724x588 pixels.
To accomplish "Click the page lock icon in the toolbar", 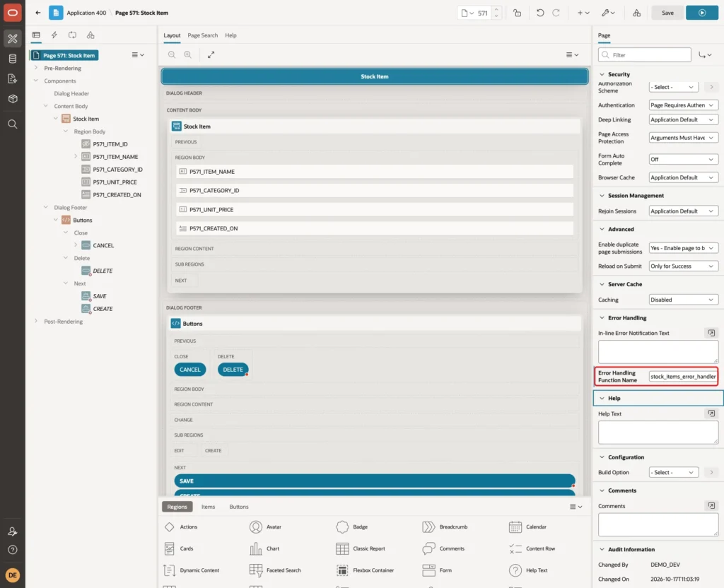I will [x=517, y=13].
